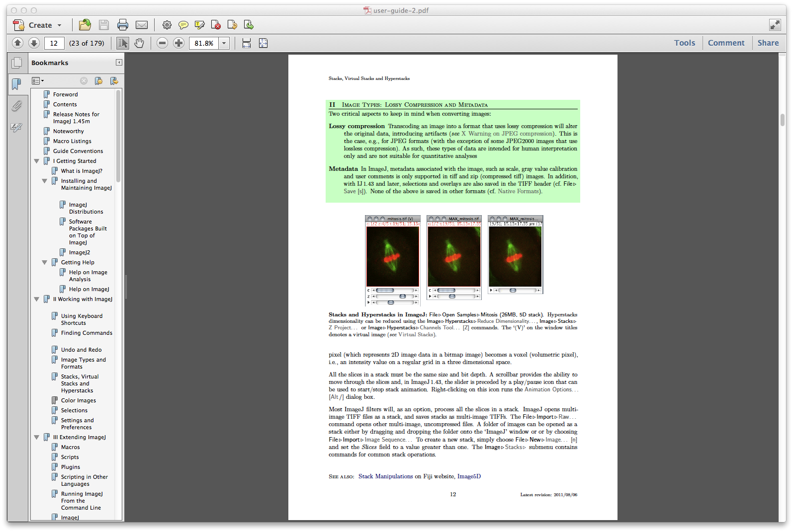Collapse the 'III Extending ImageJ' section

(37, 437)
